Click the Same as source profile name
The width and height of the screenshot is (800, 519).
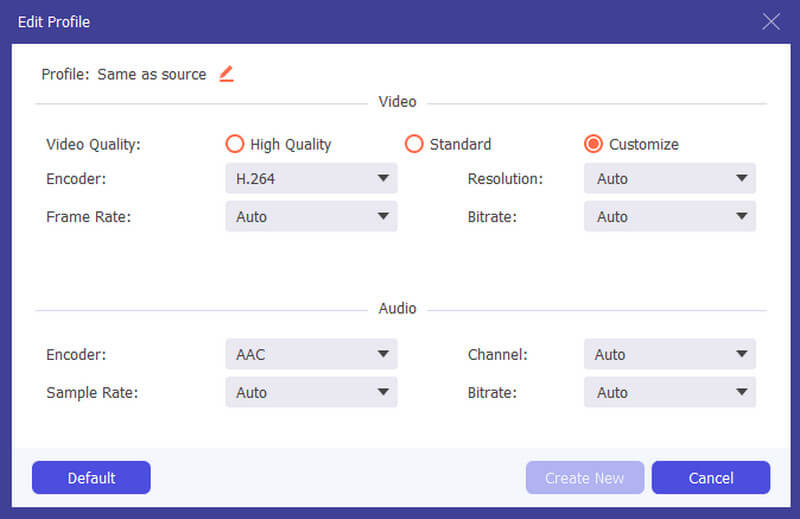click(x=152, y=75)
